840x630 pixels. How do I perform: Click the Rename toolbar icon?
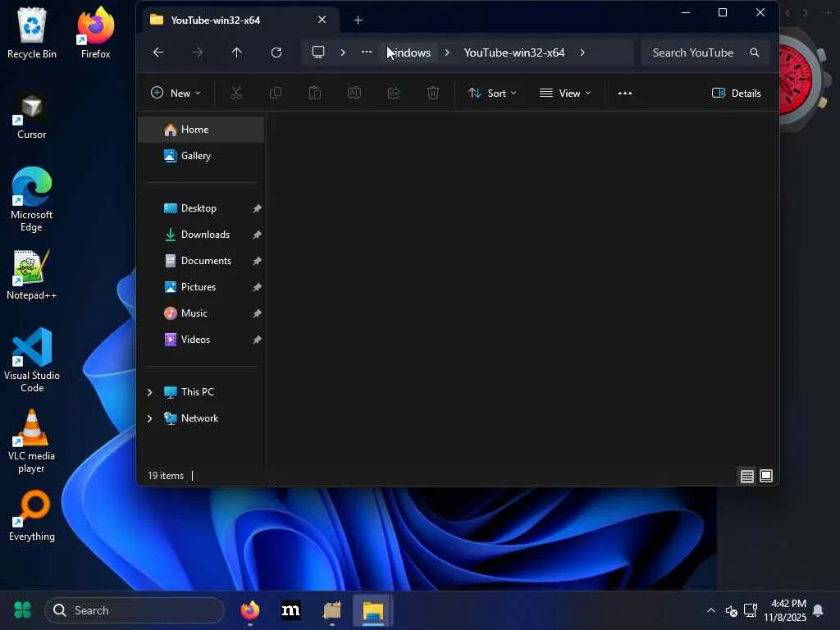pyautogui.click(x=354, y=93)
